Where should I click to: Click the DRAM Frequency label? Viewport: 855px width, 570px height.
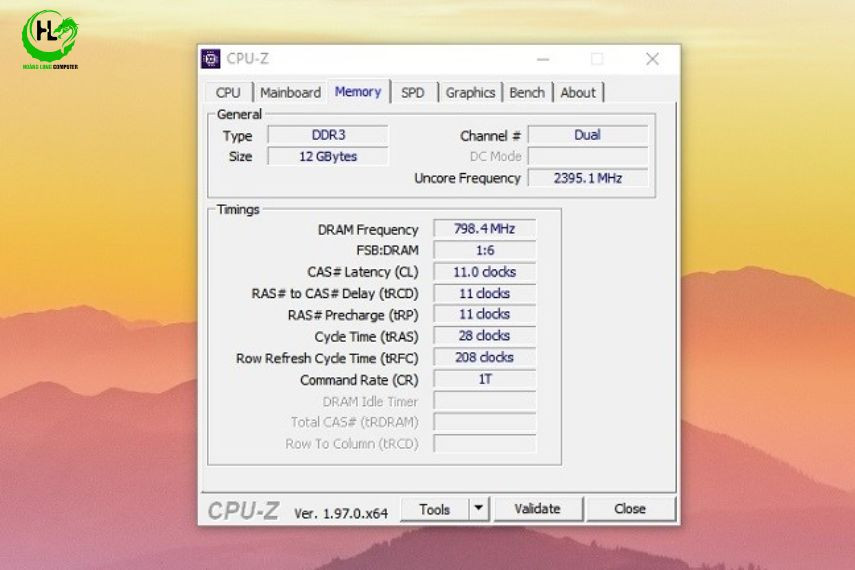[368, 230]
